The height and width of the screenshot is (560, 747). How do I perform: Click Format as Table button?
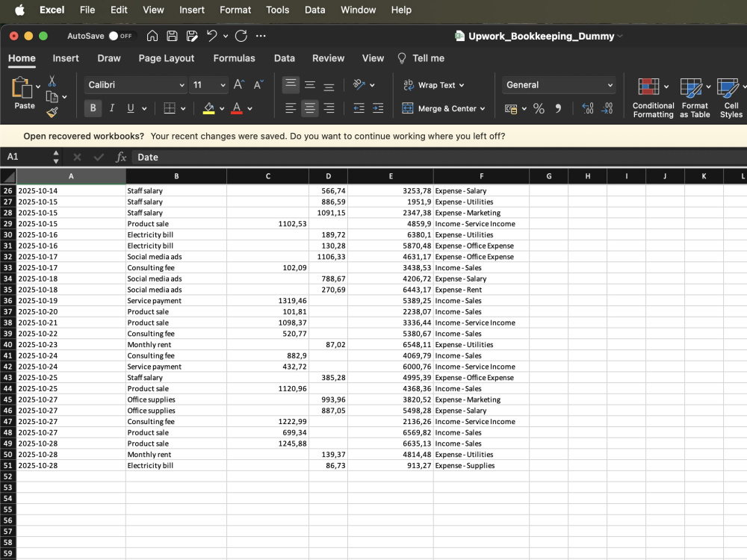pos(695,98)
